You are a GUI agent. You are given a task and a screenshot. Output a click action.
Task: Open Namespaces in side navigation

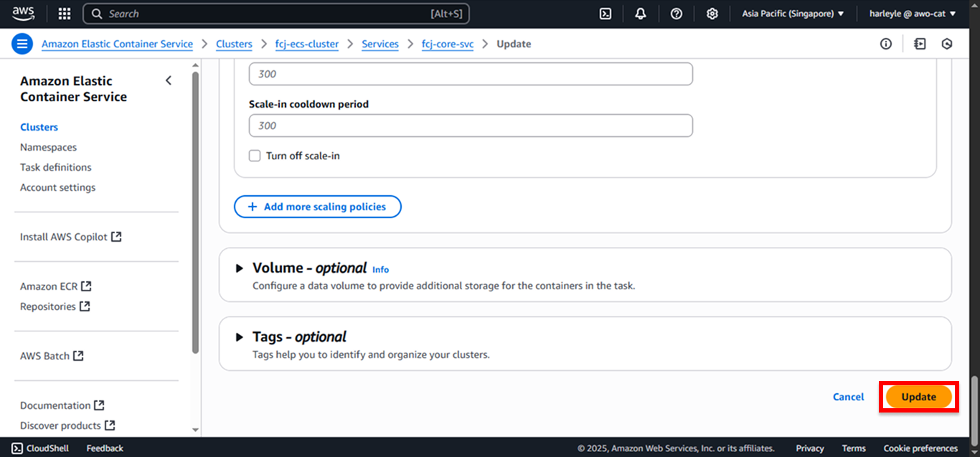point(48,147)
